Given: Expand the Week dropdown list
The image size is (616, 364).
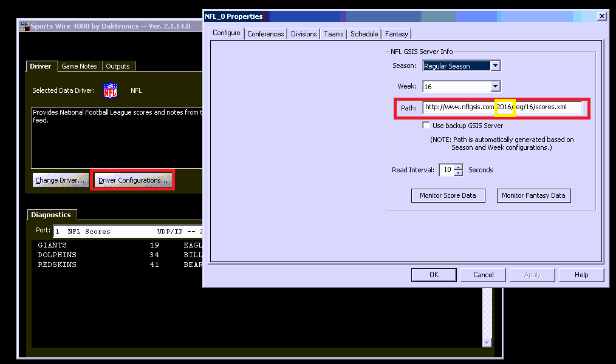Looking at the screenshot, I should [x=495, y=86].
